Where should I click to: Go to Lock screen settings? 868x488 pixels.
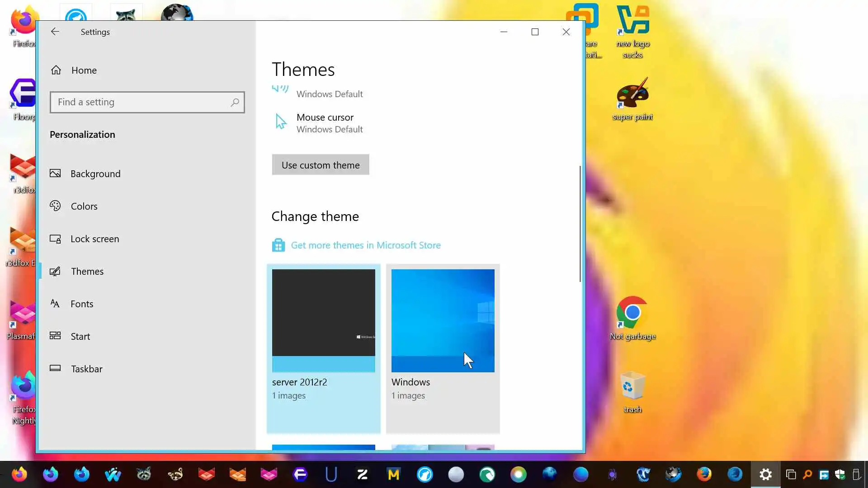click(x=94, y=239)
